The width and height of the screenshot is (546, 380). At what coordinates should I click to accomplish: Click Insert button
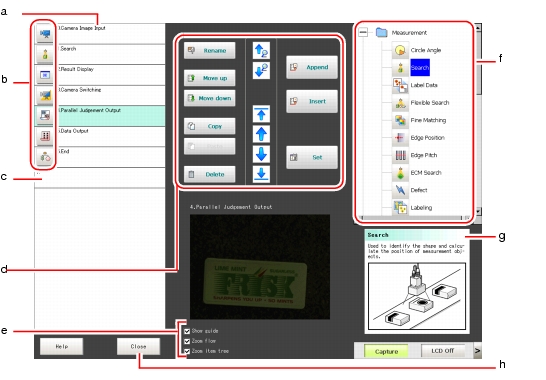tap(312, 101)
